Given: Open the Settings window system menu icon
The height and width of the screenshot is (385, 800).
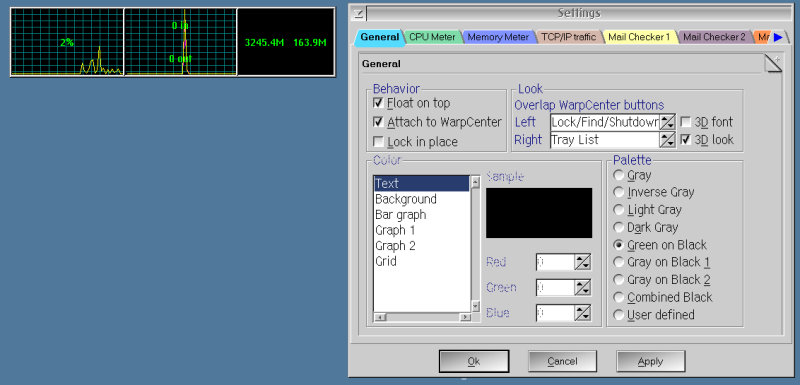Looking at the screenshot, I should [358, 13].
